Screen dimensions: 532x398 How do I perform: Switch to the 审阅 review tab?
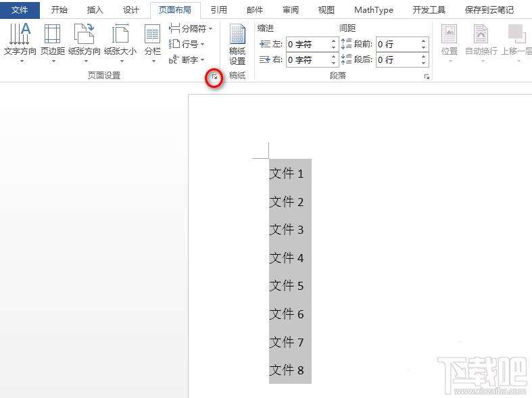coord(291,10)
